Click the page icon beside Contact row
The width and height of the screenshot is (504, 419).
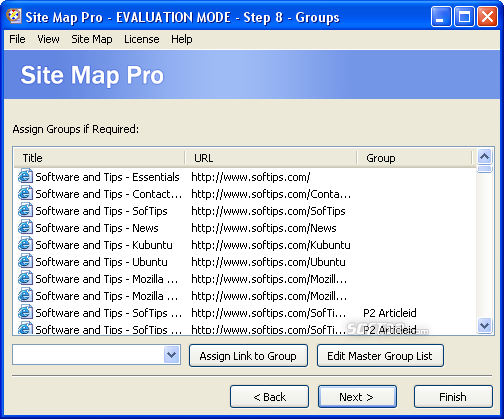tap(25, 193)
